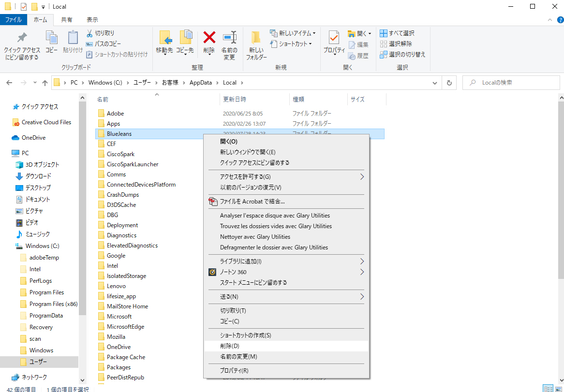Image resolution: width=564 pixels, height=392 pixels.
Task: Click Paste shortcut (ショートカットの貼り付け)
Action: click(x=117, y=55)
